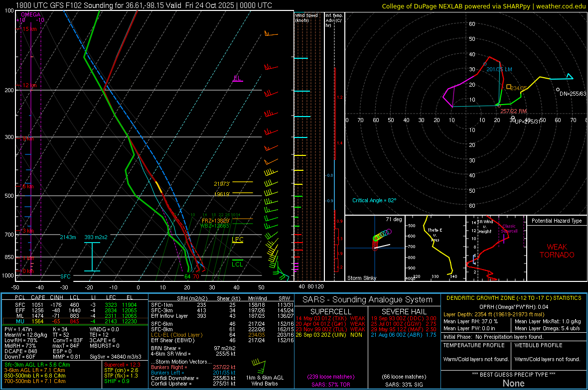Click the 19 Sep 93 00Z (DDC) hail analogue
The width and height of the screenshot is (588, 390).
404,318
